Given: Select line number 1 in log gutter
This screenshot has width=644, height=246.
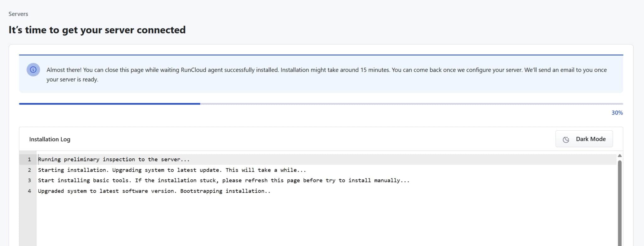Looking at the screenshot, I should [29, 160].
